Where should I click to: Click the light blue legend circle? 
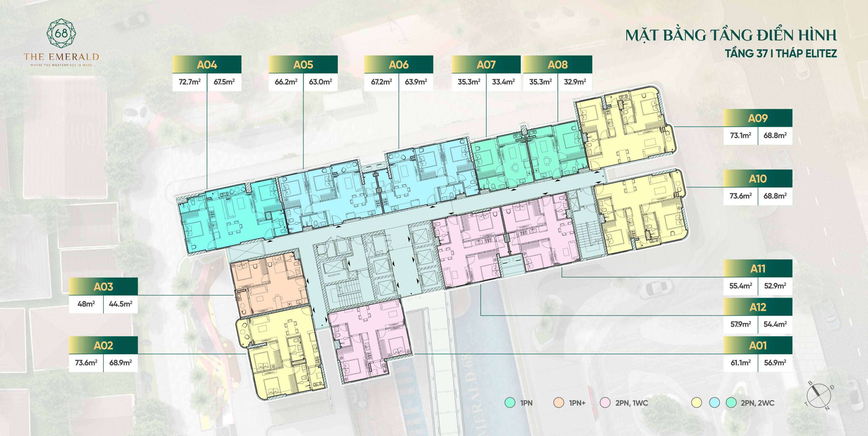click(714, 403)
